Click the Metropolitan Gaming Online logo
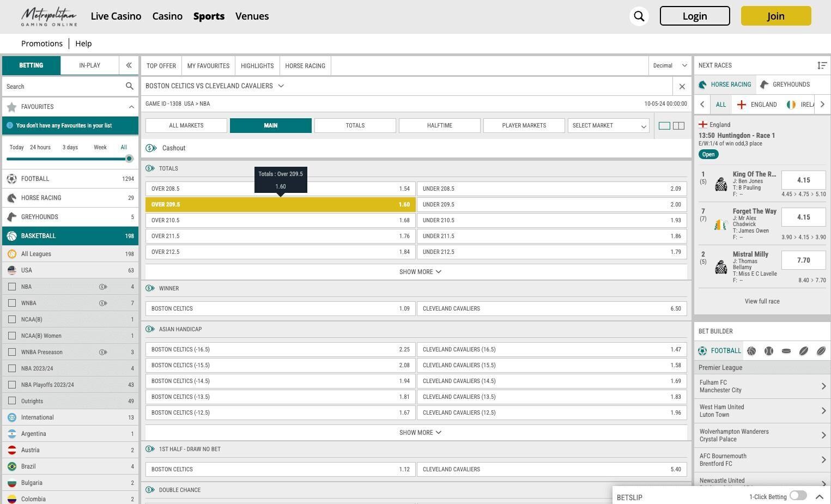This screenshot has width=831, height=504. (x=49, y=16)
